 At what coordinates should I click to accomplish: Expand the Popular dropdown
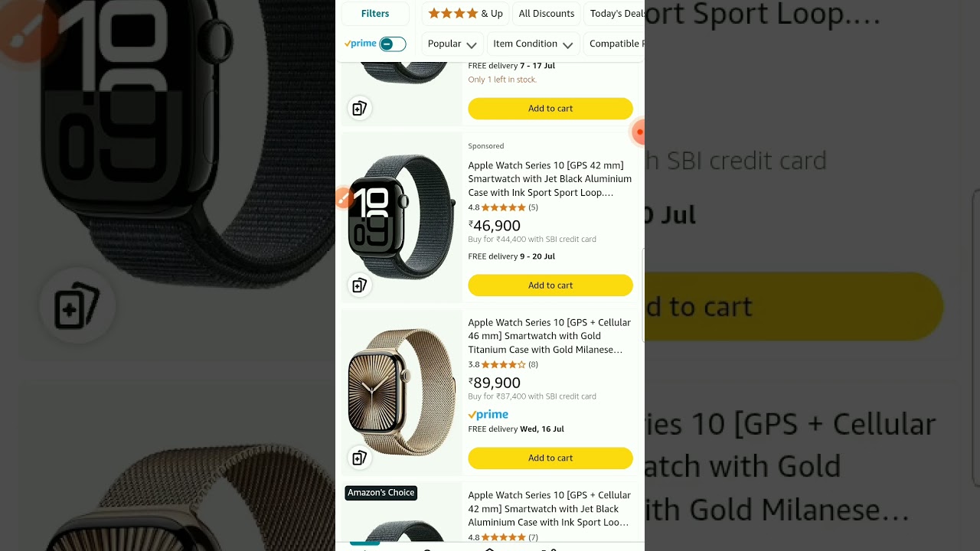click(452, 44)
